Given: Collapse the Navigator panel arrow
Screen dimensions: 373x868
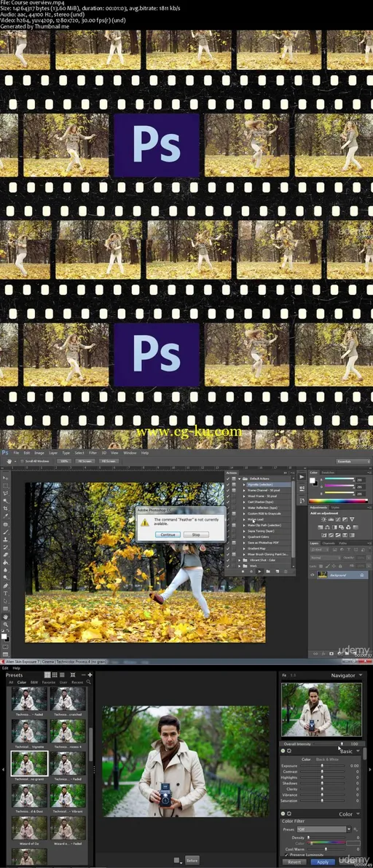Looking at the screenshot, I should [x=361, y=675].
